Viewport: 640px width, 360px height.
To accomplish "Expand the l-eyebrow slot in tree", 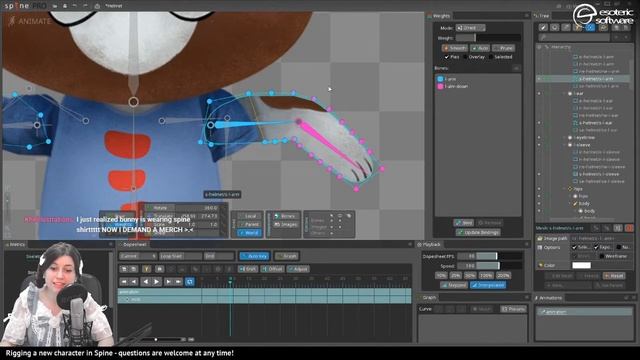I will [x=564, y=138].
